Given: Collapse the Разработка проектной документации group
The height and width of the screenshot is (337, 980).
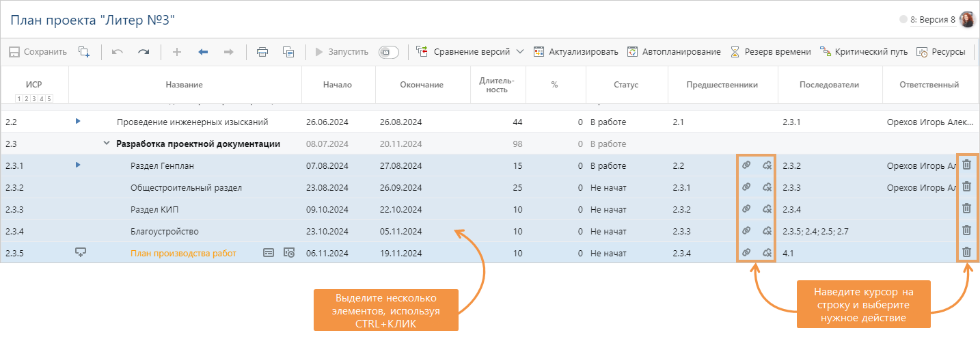Looking at the screenshot, I should (x=106, y=144).
